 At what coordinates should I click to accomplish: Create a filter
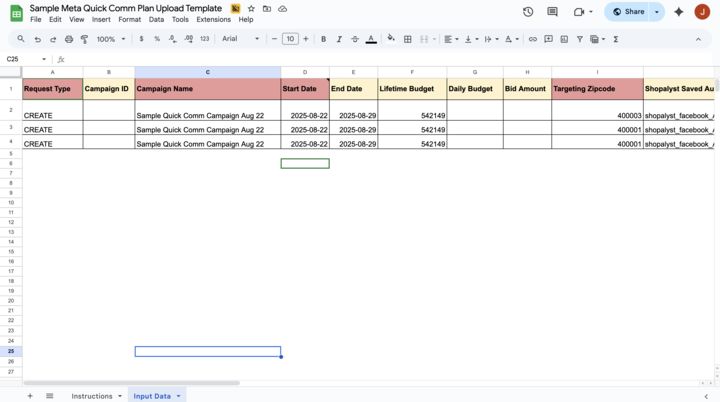coord(580,39)
